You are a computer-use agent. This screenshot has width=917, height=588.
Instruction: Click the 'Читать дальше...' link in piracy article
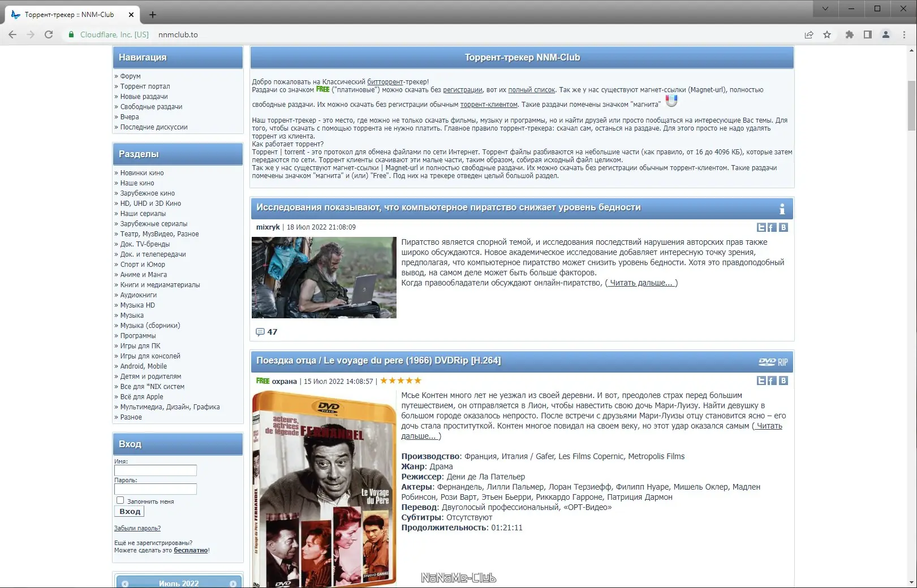[642, 283]
